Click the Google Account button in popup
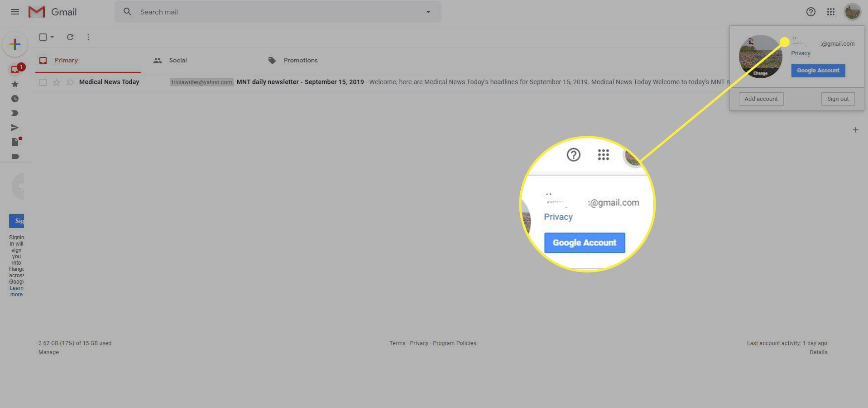The image size is (868, 408). [x=818, y=71]
